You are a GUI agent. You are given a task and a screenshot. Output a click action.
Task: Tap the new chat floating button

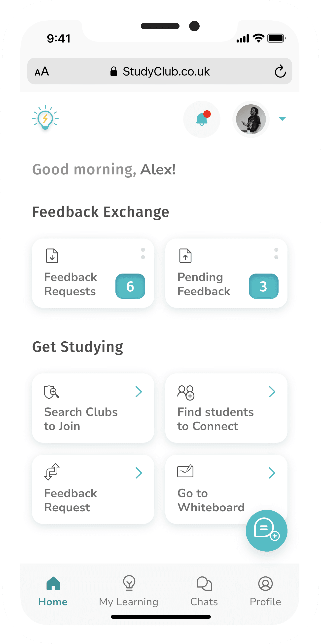pyautogui.click(x=267, y=530)
